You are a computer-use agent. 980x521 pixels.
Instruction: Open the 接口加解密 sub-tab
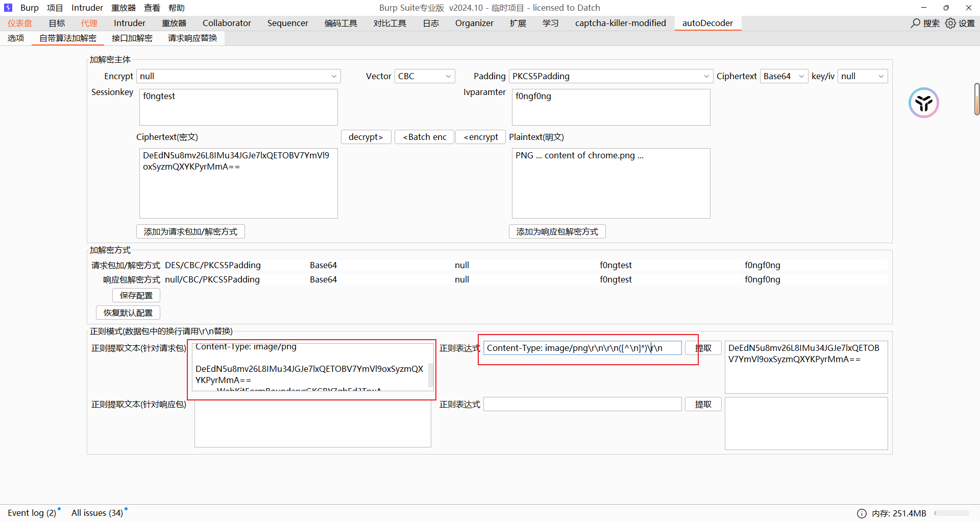[x=132, y=38]
